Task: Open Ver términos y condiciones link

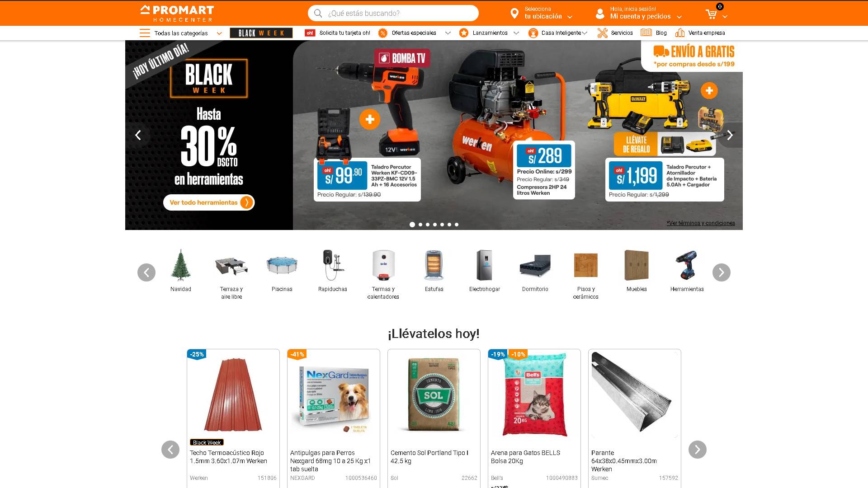Action: point(700,223)
